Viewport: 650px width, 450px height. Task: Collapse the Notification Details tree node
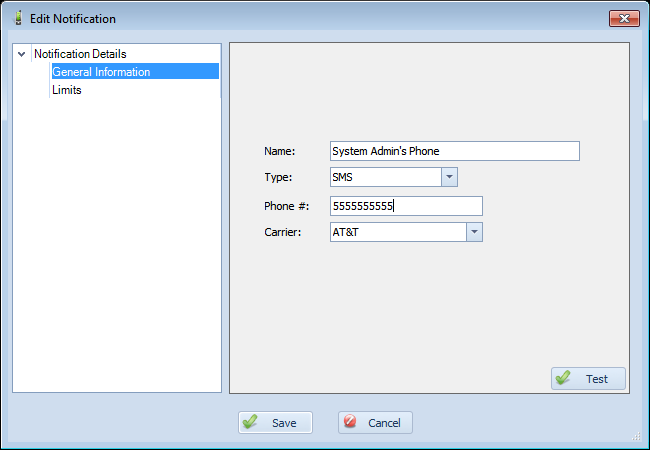22,54
